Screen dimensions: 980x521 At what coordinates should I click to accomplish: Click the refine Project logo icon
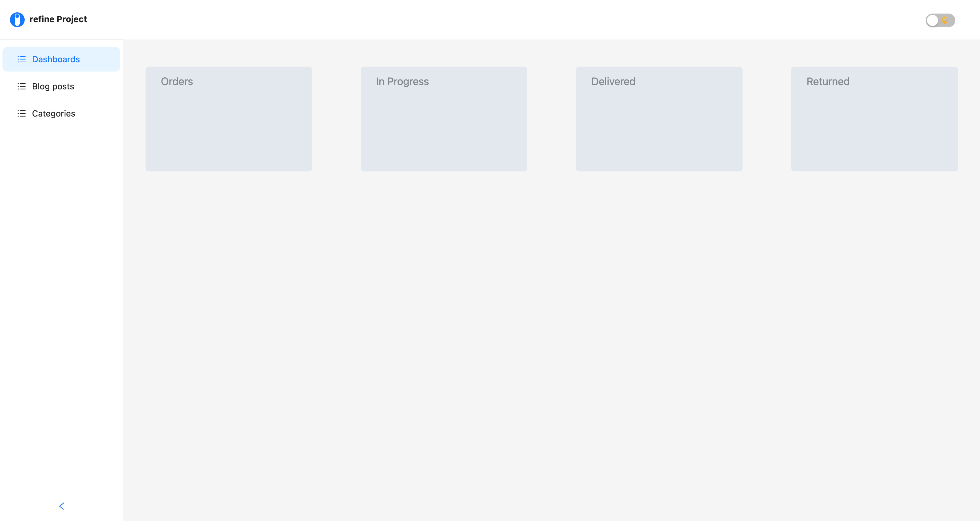tap(18, 19)
